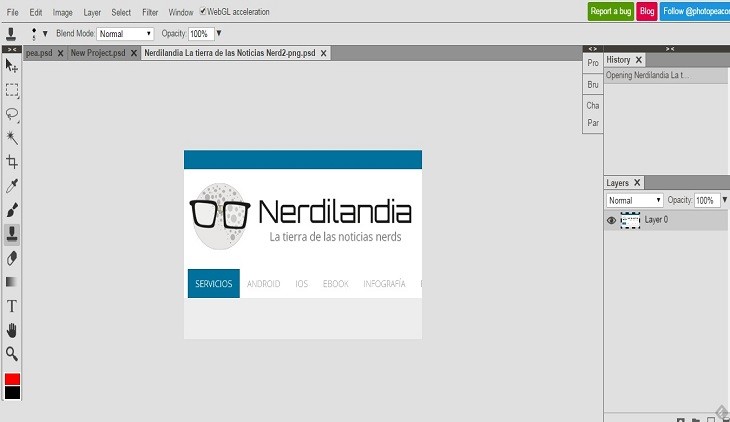Open the Blog link button
The width and height of the screenshot is (730, 422).
click(647, 11)
